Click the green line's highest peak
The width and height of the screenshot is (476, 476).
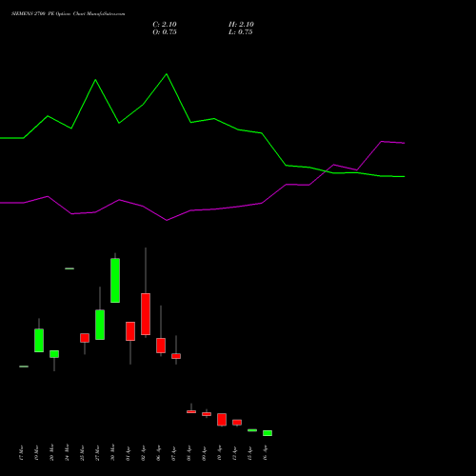167,74
